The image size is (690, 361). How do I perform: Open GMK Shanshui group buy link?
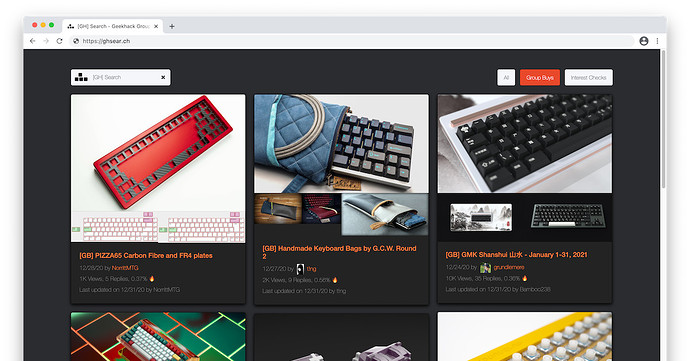[x=516, y=254]
